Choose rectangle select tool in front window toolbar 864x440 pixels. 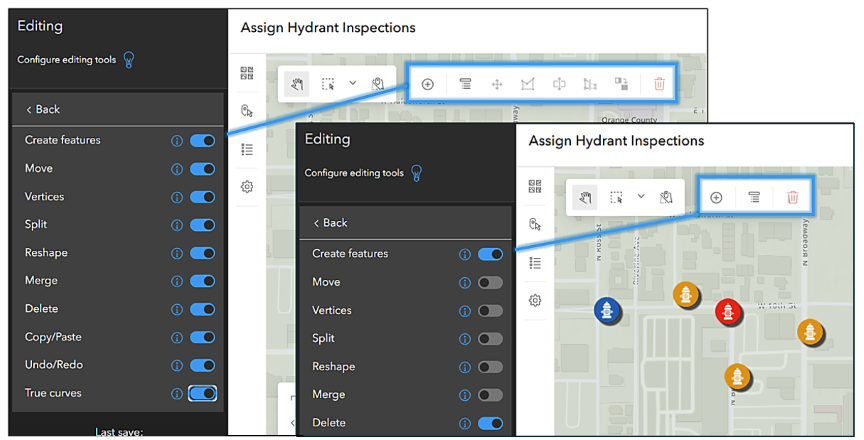tap(616, 197)
